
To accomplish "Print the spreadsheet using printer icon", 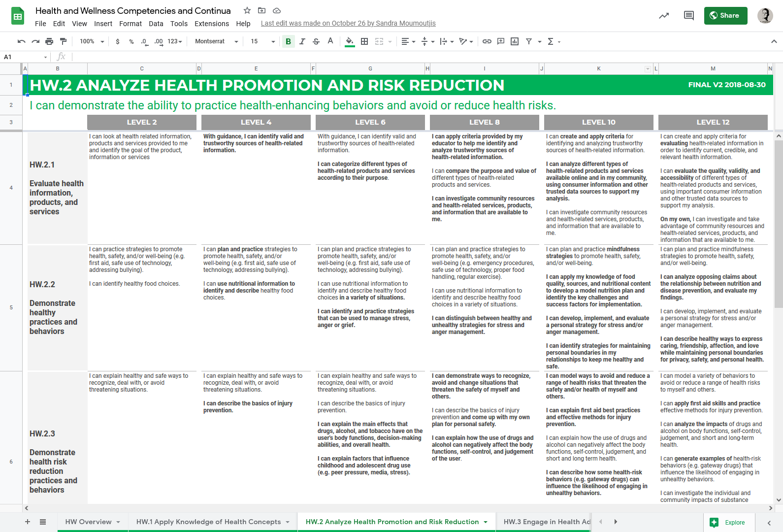I will (x=49, y=41).
